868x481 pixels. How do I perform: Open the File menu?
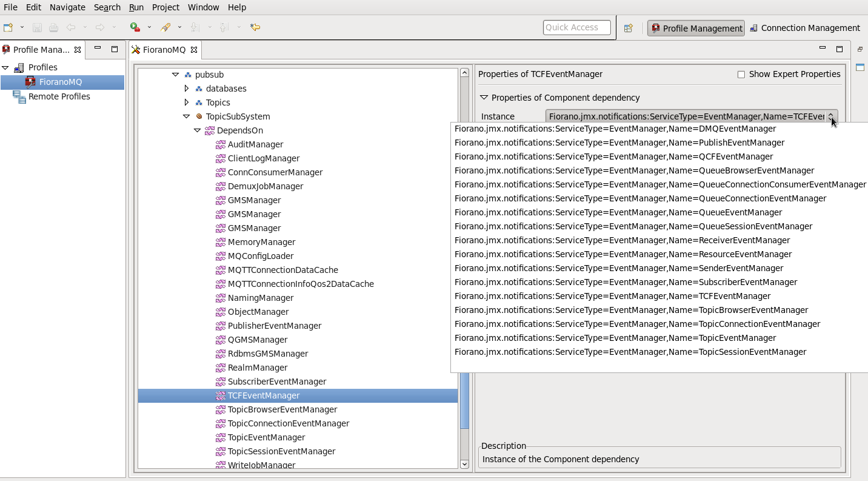[11, 7]
